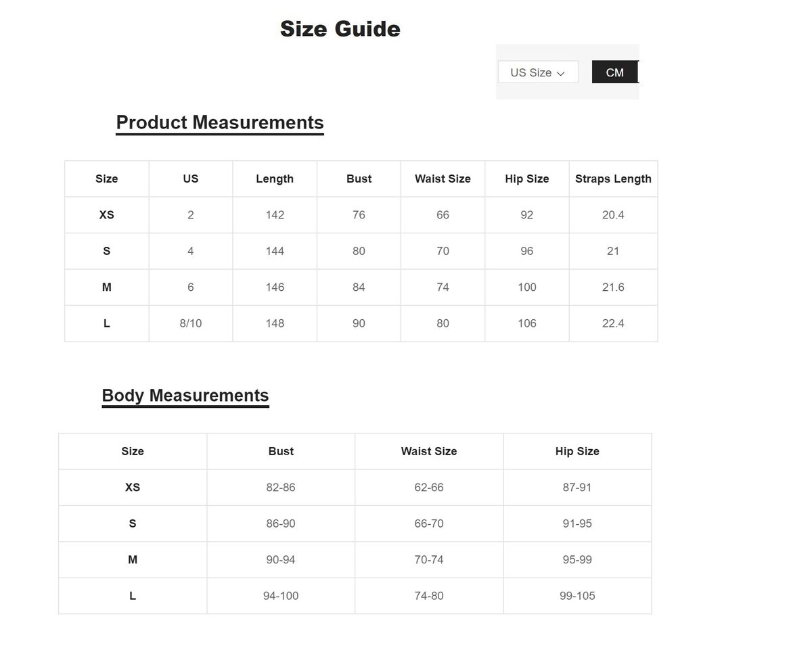Select the 94-100 body bust cell
The width and height of the screenshot is (812, 652).
(x=281, y=596)
